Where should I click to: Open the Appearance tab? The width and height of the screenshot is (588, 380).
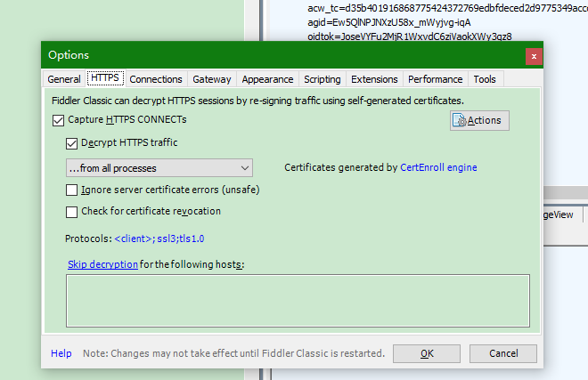[267, 79]
